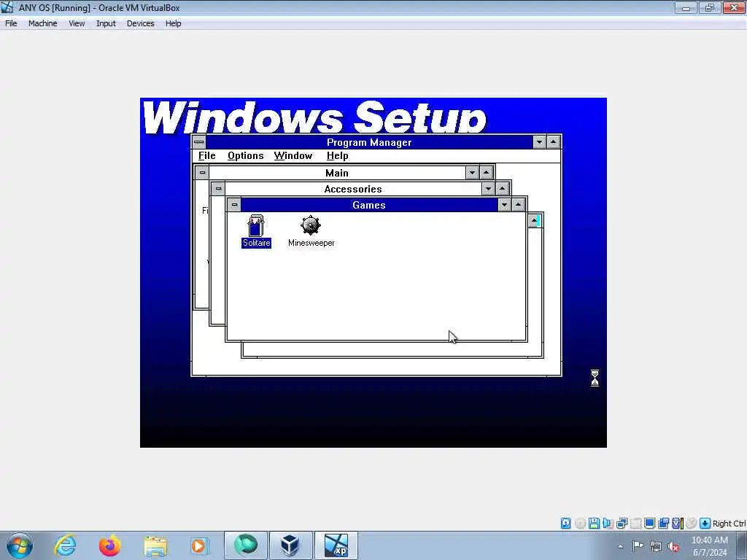Maximize the Main group window

coord(486,172)
